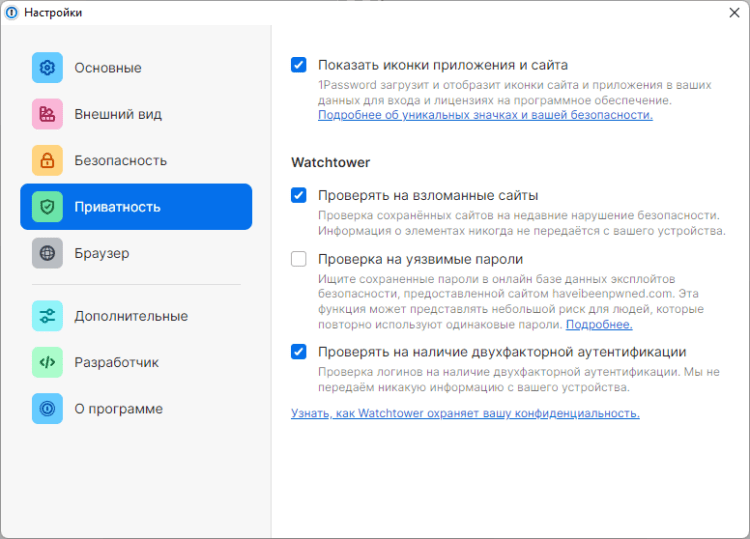This screenshot has width=750, height=539.
Task: Click the Внешний вид appearance icon
Action: tap(47, 114)
